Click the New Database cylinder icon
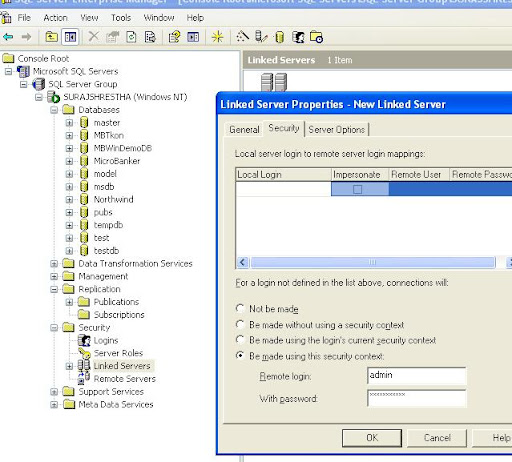This screenshot has width=512, height=462. point(280,37)
